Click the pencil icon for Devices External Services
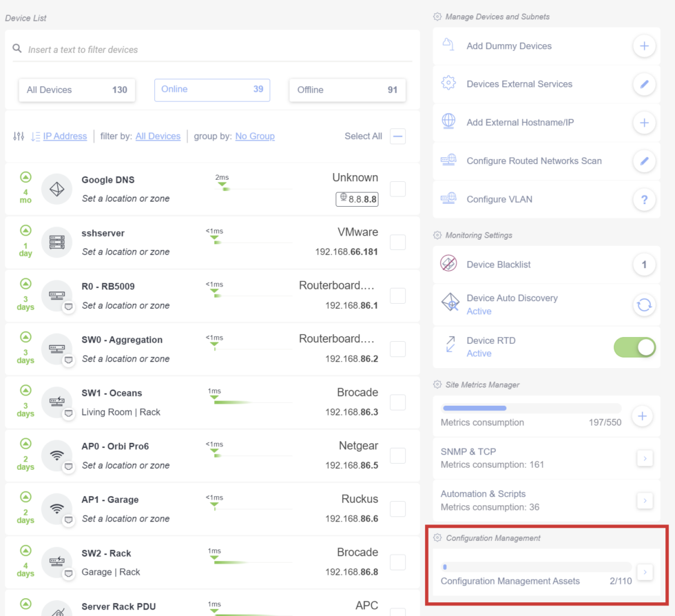Image resolution: width=675 pixels, height=616 pixels. (x=644, y=84)
